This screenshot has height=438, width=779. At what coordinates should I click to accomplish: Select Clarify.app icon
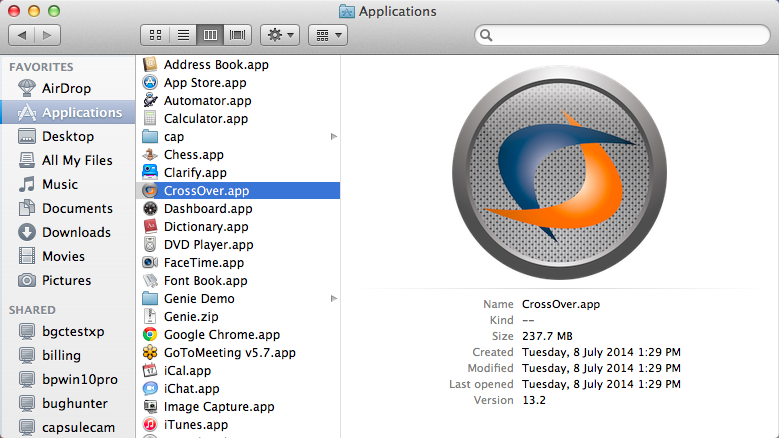[150, 172]
